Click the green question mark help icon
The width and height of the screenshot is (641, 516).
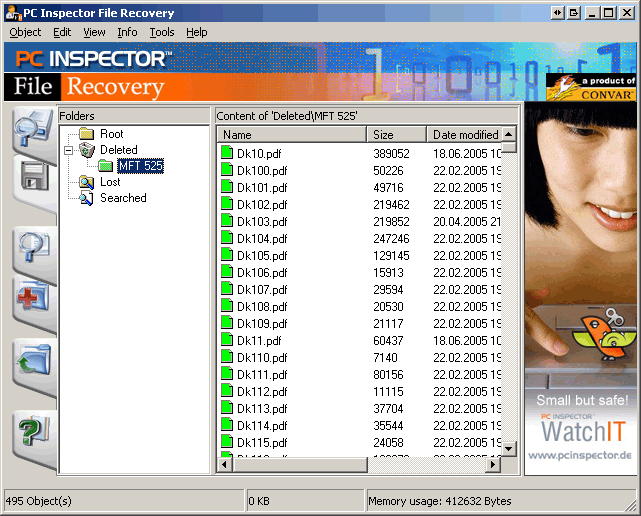[34, 430]
